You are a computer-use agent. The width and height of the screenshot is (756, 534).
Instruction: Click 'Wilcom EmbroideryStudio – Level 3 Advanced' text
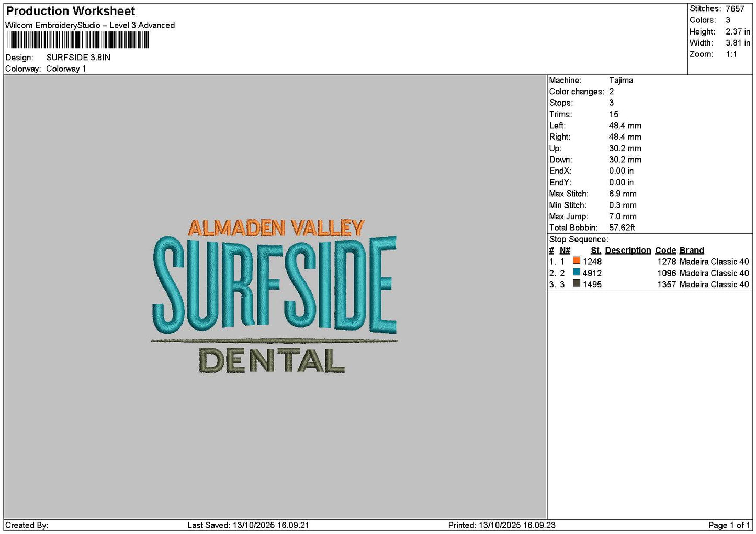coord(90,25)
